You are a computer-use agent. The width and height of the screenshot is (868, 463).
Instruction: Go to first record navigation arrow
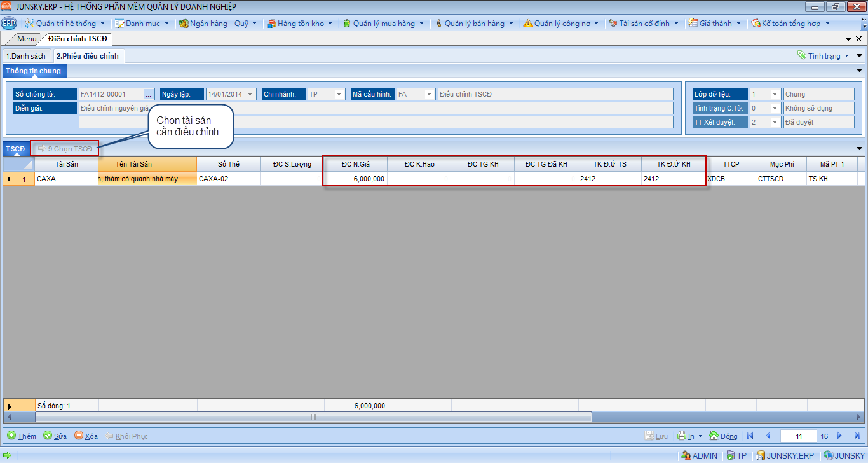[x=750, y=436]
